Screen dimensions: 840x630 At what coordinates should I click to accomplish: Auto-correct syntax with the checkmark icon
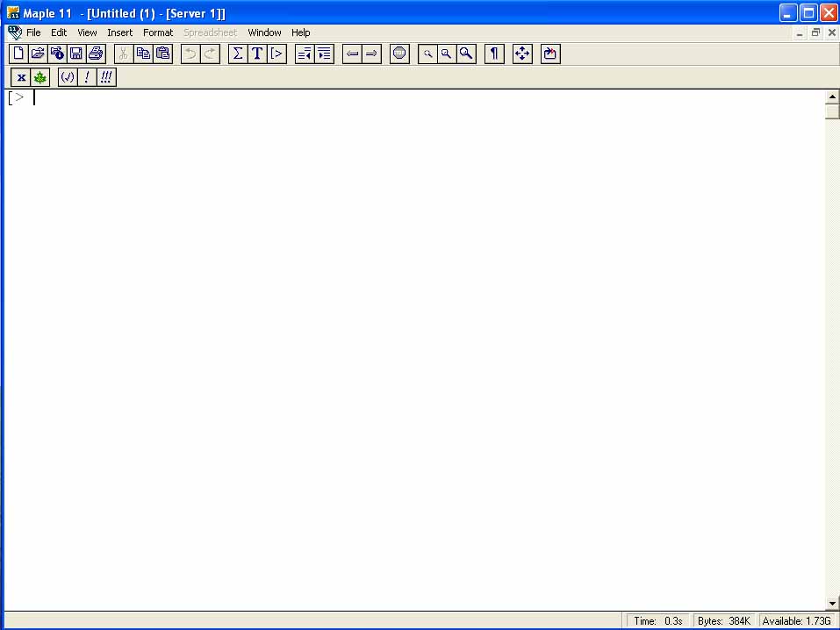pyautogui.click(x=68, y=77)
